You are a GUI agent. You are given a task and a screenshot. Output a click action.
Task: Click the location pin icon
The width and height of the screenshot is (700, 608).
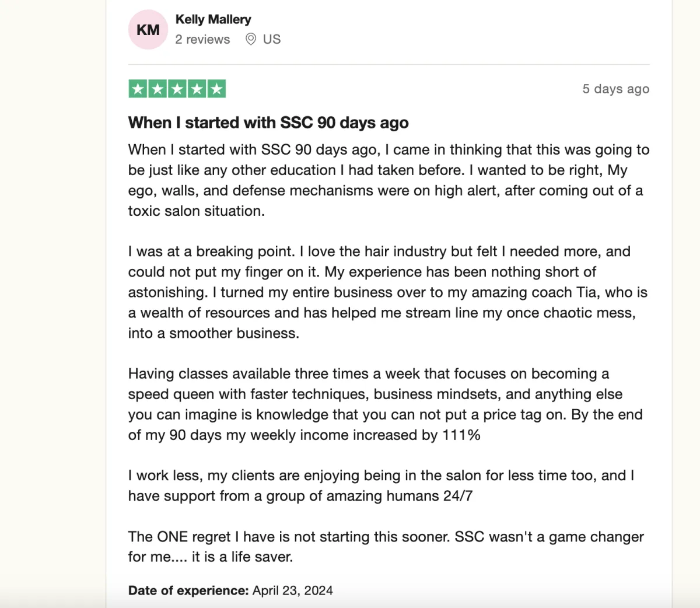[251, 39]
